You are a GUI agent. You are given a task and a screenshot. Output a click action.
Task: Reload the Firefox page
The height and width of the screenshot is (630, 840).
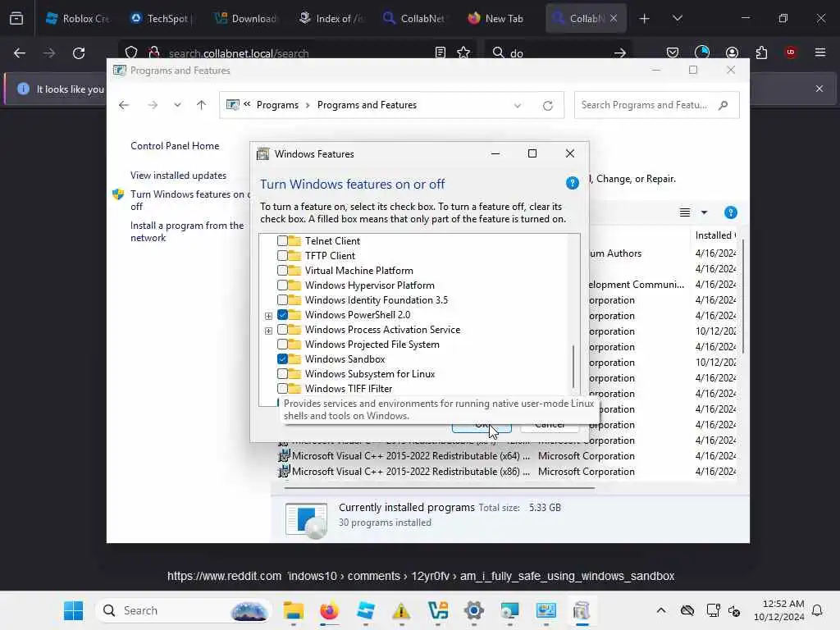[x=79, y=53]
